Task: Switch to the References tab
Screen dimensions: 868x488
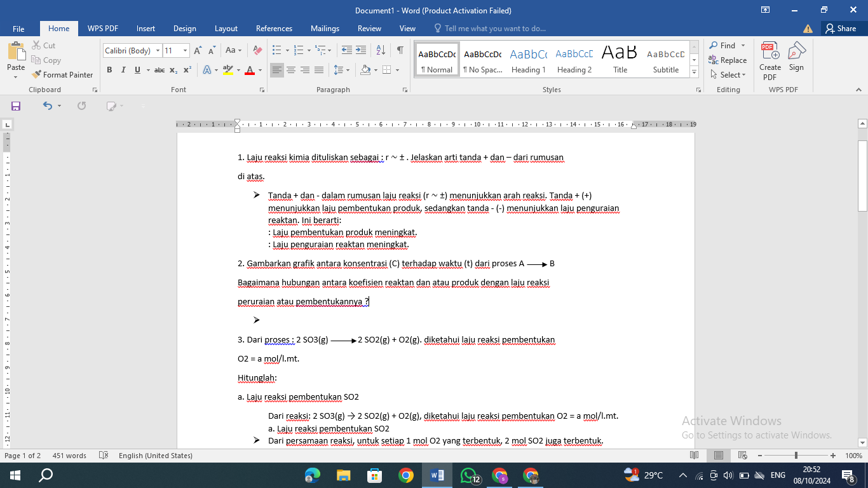Action: 274,29
